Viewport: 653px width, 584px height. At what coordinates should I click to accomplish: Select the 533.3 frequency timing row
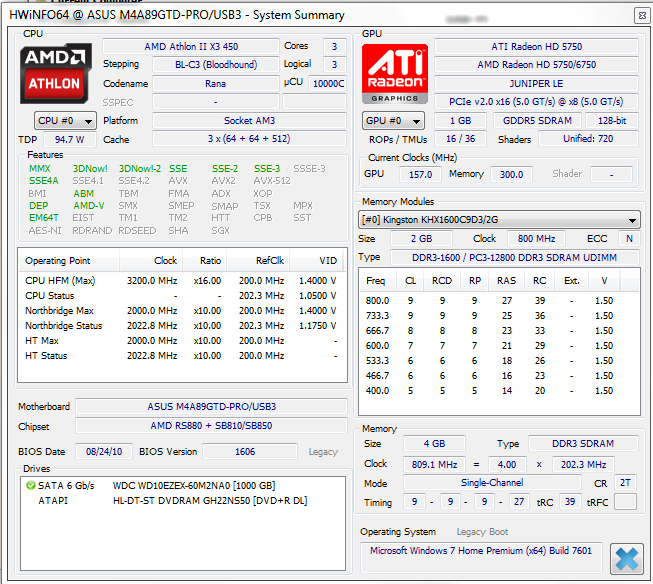499,361
